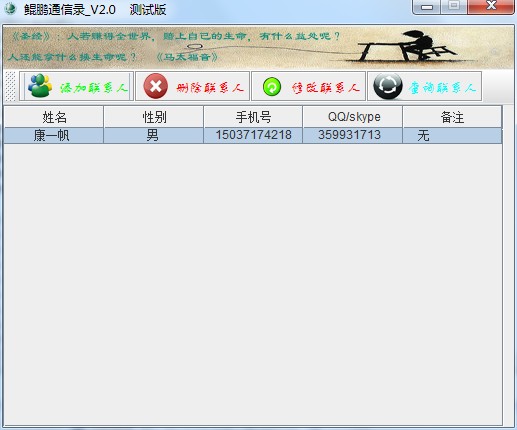Click the red X delete icon
517x430 pixels.
tap(155, 86)
